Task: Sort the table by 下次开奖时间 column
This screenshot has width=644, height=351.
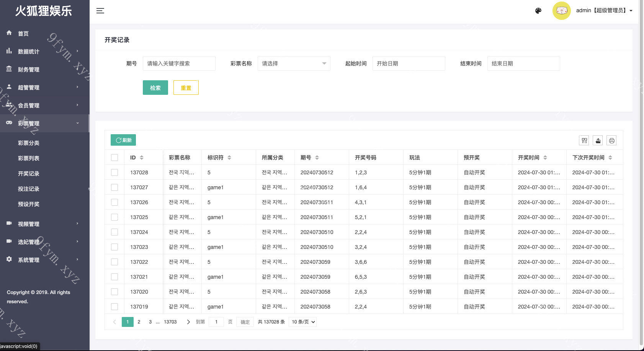Action: tap(610, 158)
